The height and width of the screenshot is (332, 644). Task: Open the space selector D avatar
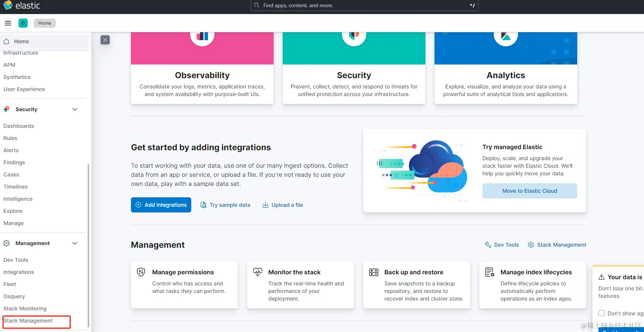click(x=23, y=23)
